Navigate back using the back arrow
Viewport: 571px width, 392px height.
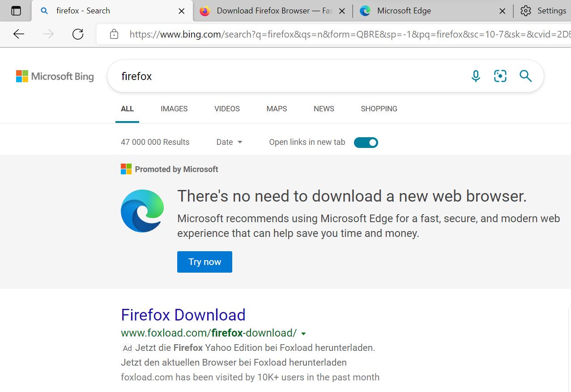pyautogui.click(x=18, y=34)
